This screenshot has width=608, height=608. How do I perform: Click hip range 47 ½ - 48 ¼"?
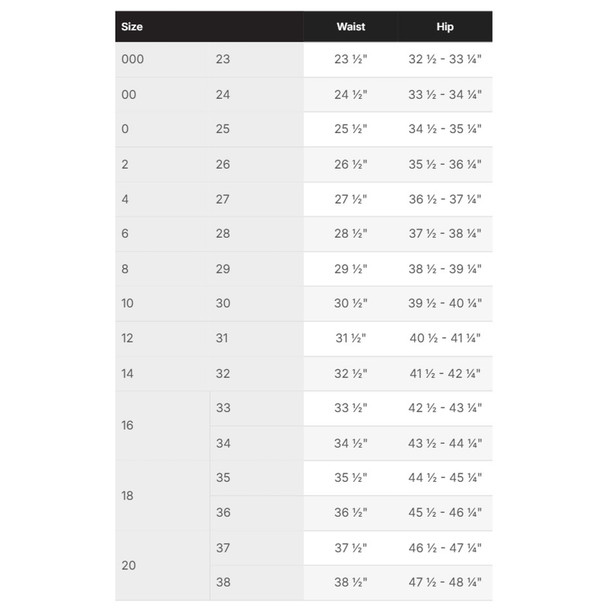point(445,582)
